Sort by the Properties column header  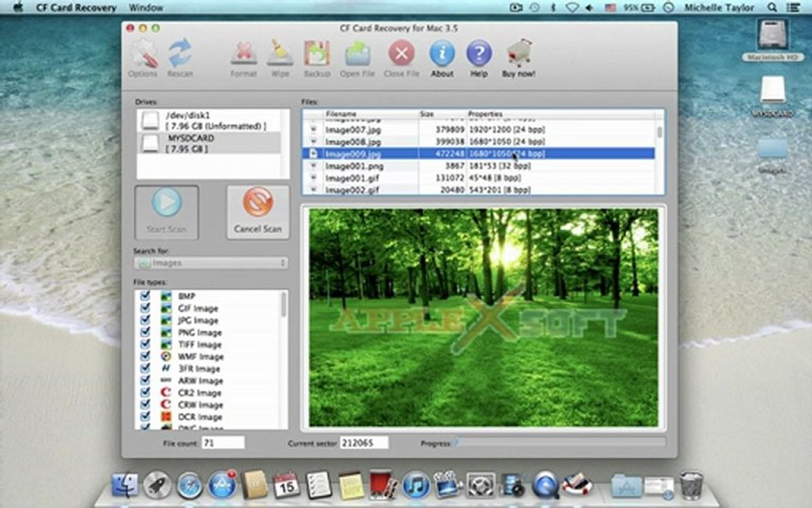pyautogui.click(x=560, y=114)
